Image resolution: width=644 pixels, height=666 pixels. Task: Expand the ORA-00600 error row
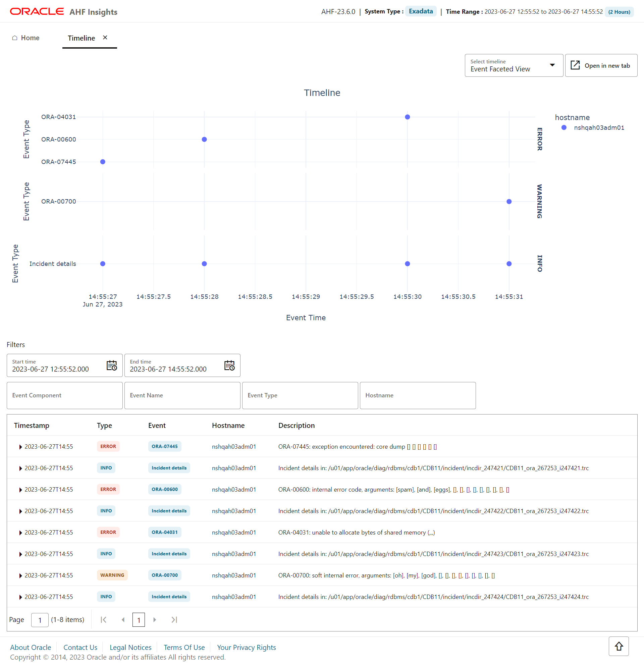[x=20, y=490]
